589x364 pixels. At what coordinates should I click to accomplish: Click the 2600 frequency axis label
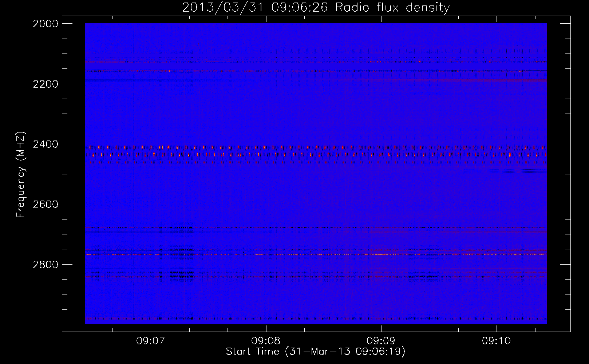[x=46, y=204]
